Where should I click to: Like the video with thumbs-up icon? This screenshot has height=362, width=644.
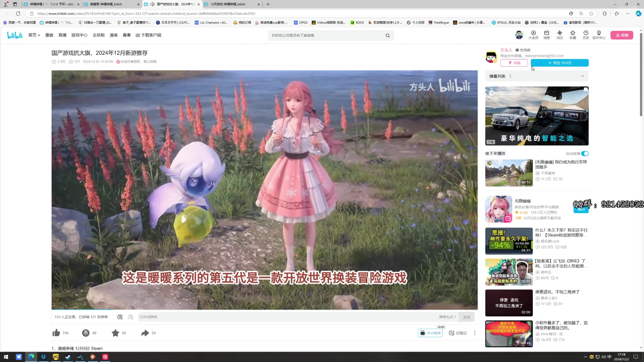point(56,333)
